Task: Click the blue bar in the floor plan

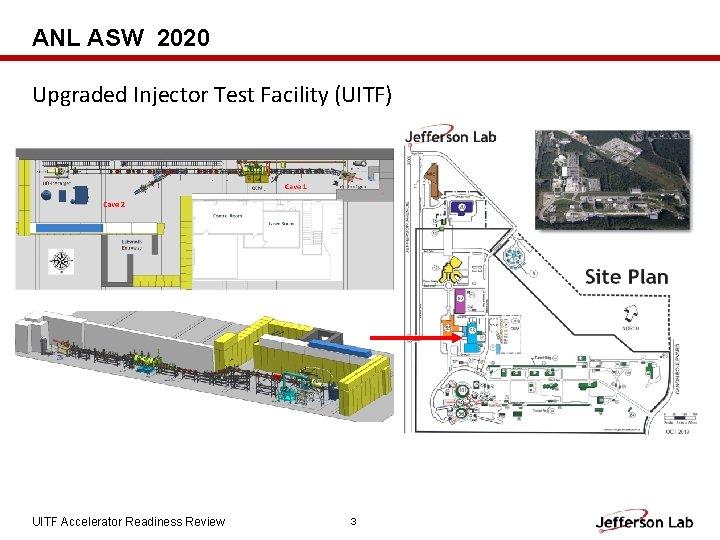Action: 69,228
